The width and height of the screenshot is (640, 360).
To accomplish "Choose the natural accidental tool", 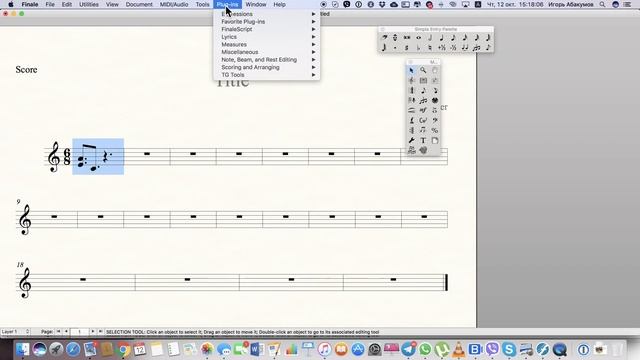I will pos(430,48).
